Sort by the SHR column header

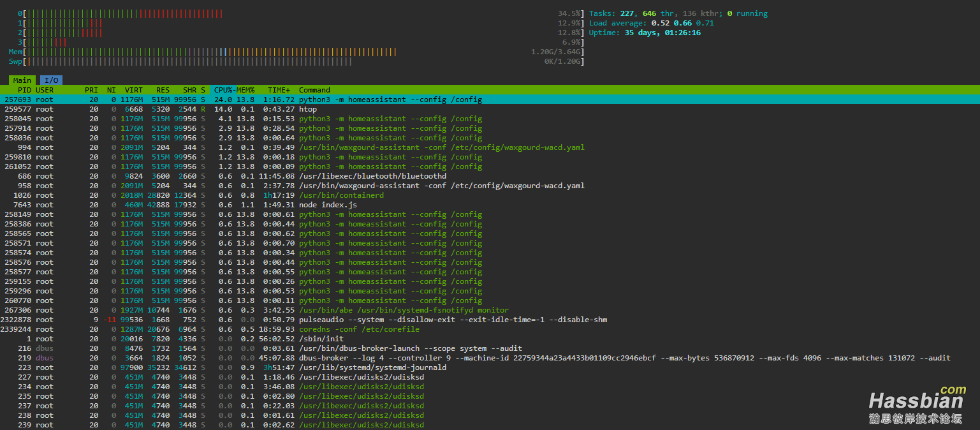pos(189,90)
